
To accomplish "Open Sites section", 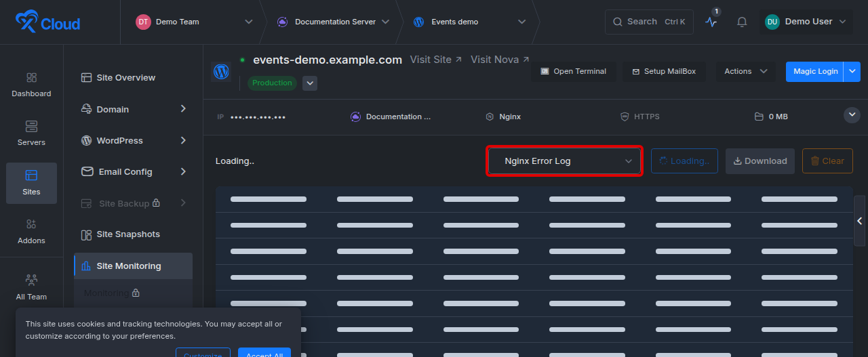I will [x=31, y=183].
